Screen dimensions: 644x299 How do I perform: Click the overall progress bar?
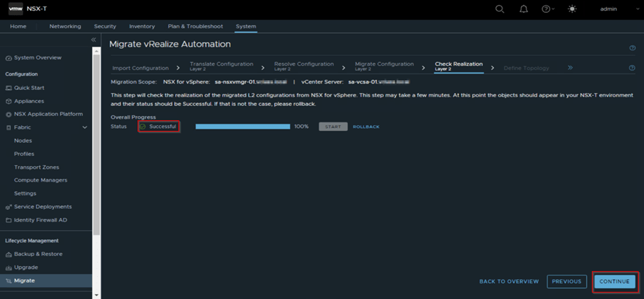point(243,127)
